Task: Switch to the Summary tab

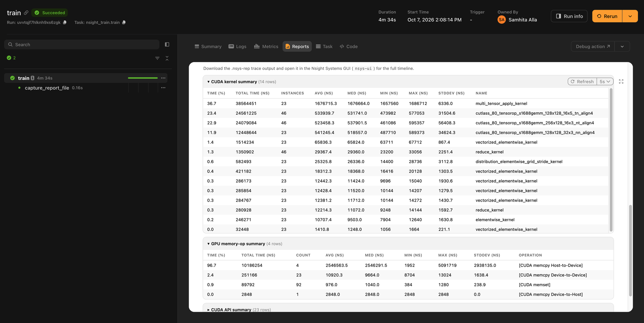Action: (x=208, y=46)
